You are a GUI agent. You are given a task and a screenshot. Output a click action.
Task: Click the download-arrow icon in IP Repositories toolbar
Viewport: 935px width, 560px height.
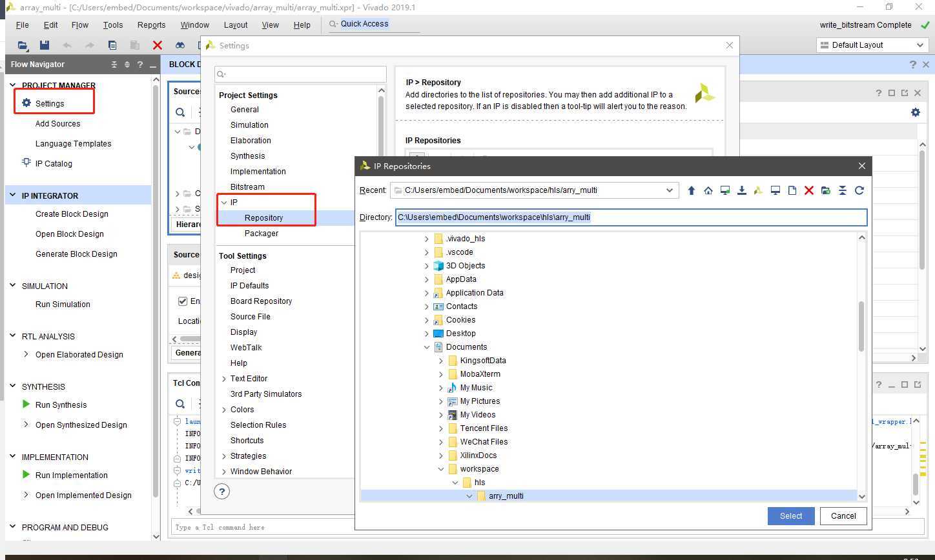point(742,190)
